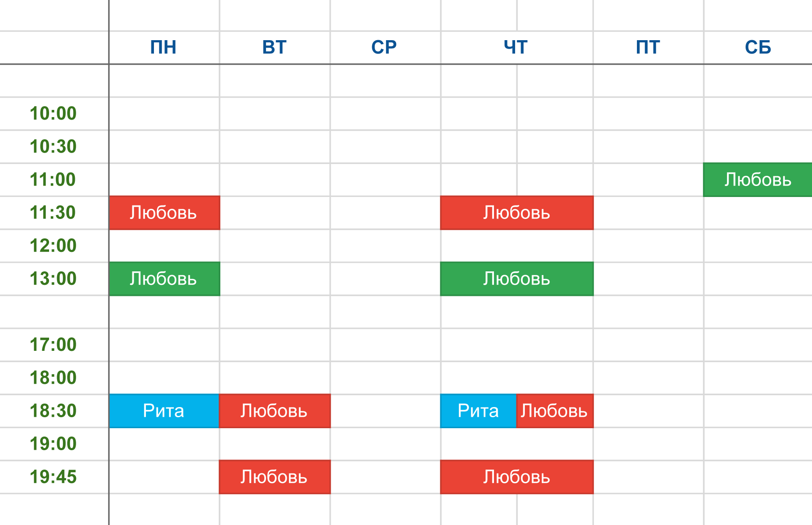
Task: Select the ВТ day header
Action: point(274,47)
